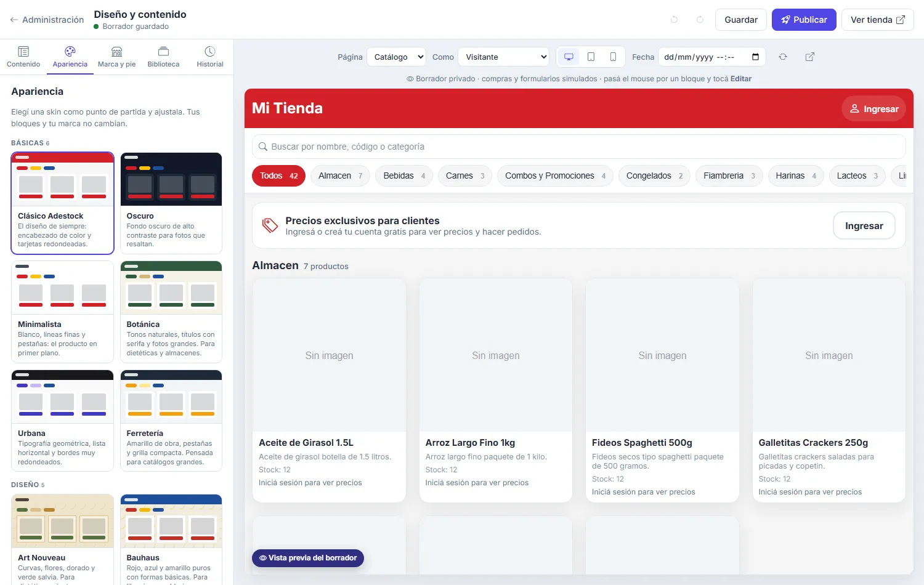Click the undo arrow icon
The width and height of the screenshot is (924, 585).
pyautogui.click(x=674, y=20)
